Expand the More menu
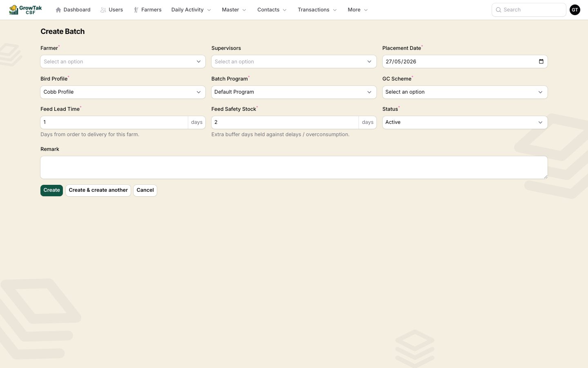 (x=358, y=10)
